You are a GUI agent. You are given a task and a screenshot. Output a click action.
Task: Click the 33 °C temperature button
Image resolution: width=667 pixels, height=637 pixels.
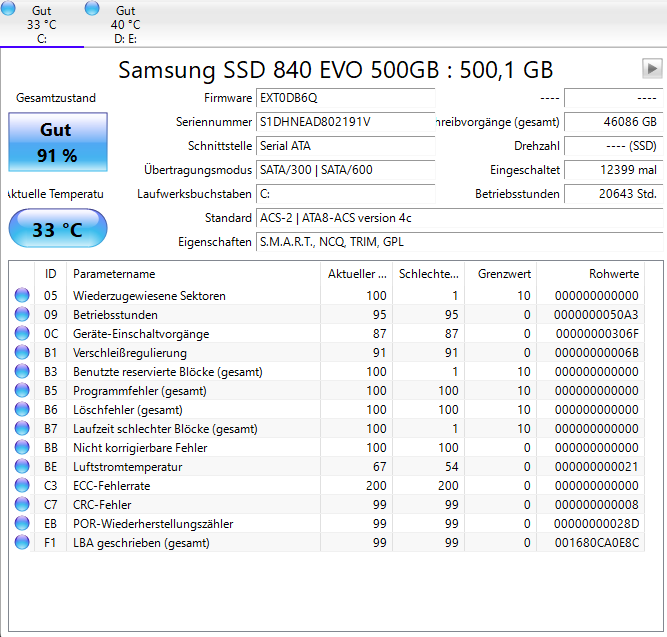pos(58,229)
